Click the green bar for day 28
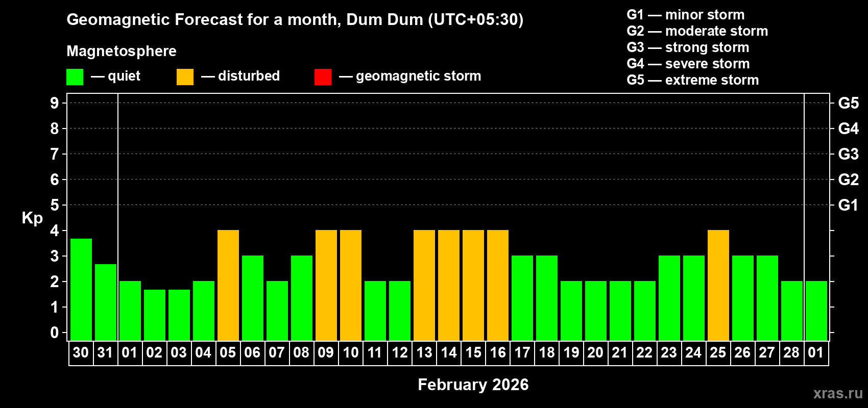Viewport: 868px width, 408px height. pos(792,311)
